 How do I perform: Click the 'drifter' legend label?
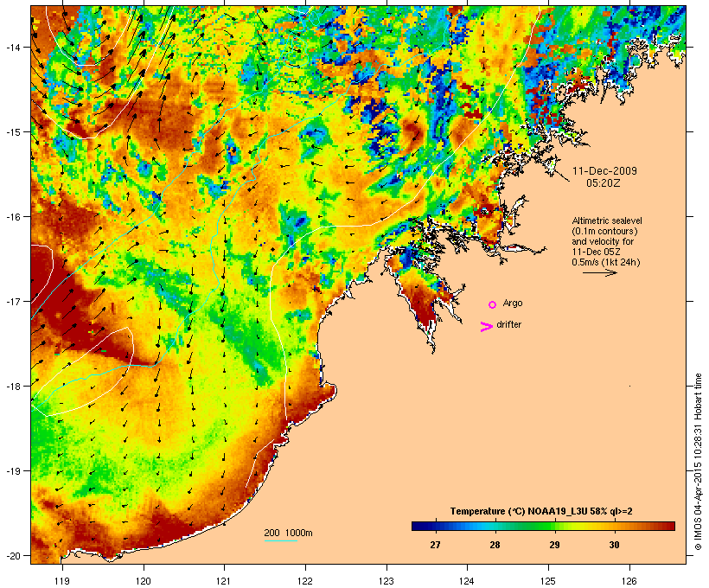508,324
